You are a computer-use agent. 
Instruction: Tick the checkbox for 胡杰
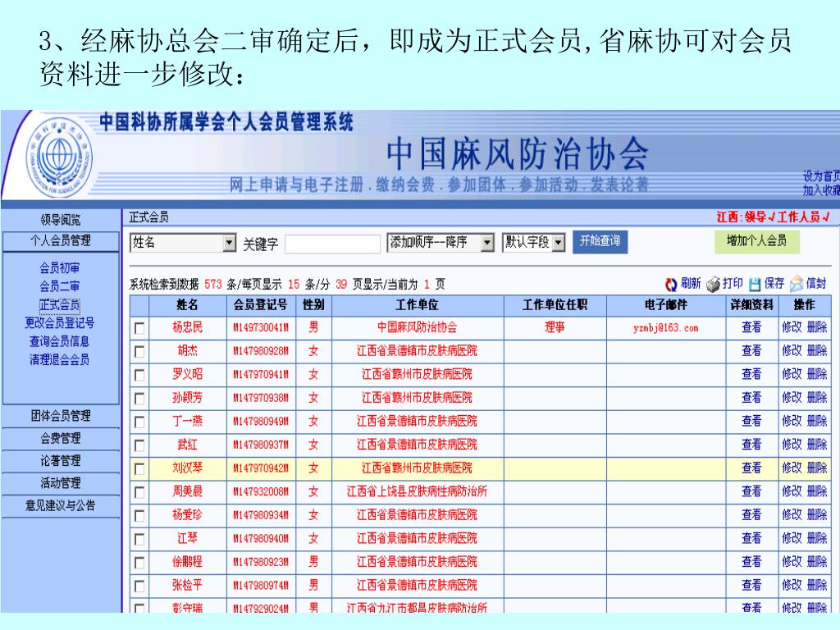pyautogui.click(x=139, y=351)
